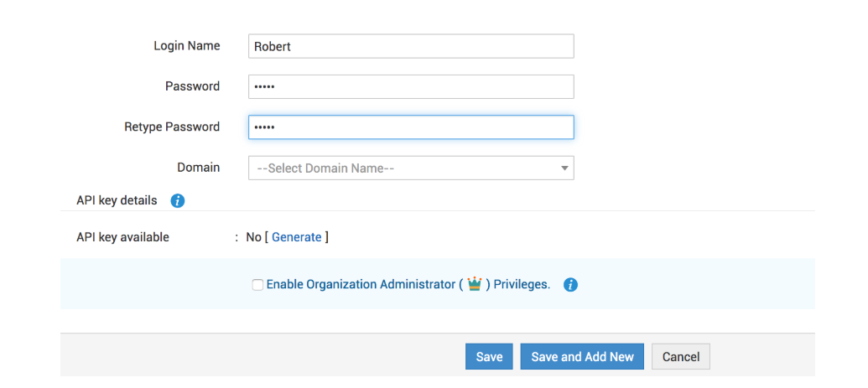Click the crown icon in administrator option
Screen dimensions: 868x388
[475, 284]
